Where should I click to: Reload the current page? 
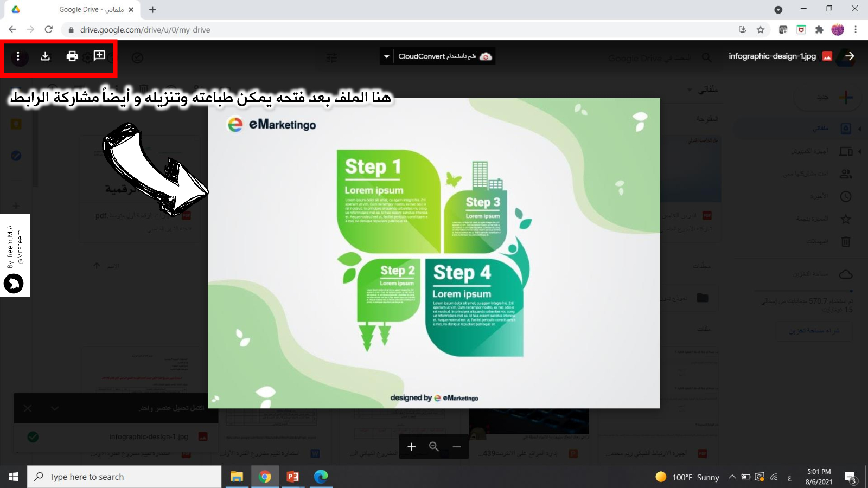tap(49, 30)
